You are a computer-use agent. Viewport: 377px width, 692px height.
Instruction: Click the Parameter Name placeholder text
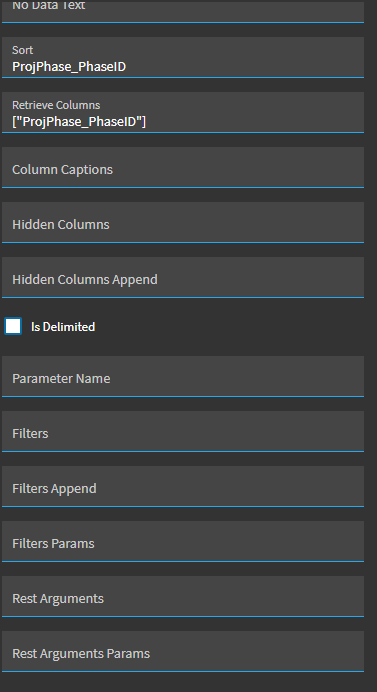[61, 378]
